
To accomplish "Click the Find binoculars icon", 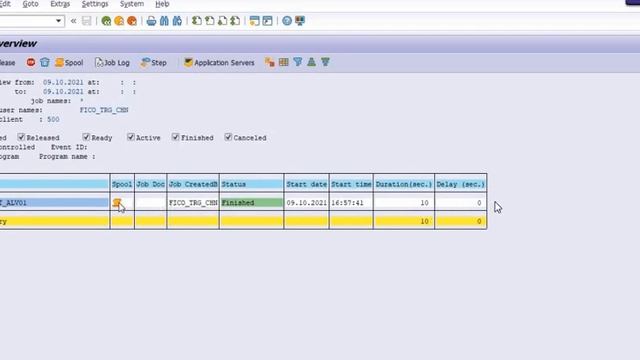I will [x=164, y=21].
